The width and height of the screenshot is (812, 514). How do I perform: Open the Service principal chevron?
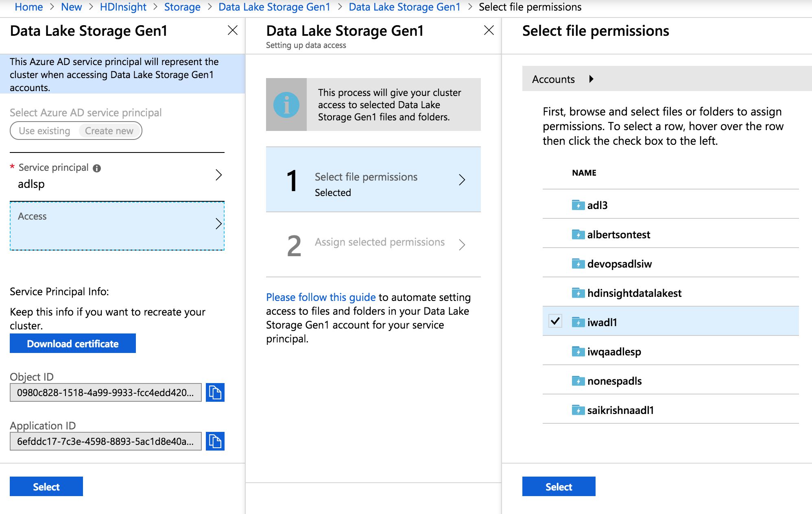(x=219, y=175)
